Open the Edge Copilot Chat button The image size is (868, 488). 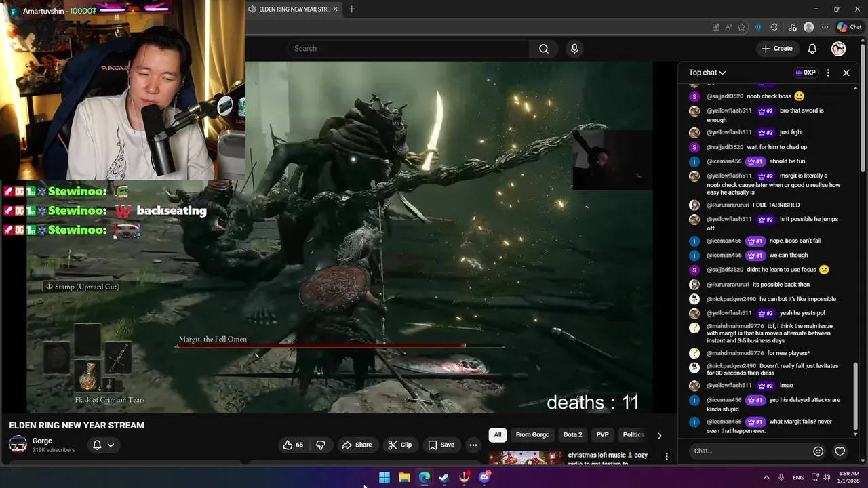pos(849,27)
